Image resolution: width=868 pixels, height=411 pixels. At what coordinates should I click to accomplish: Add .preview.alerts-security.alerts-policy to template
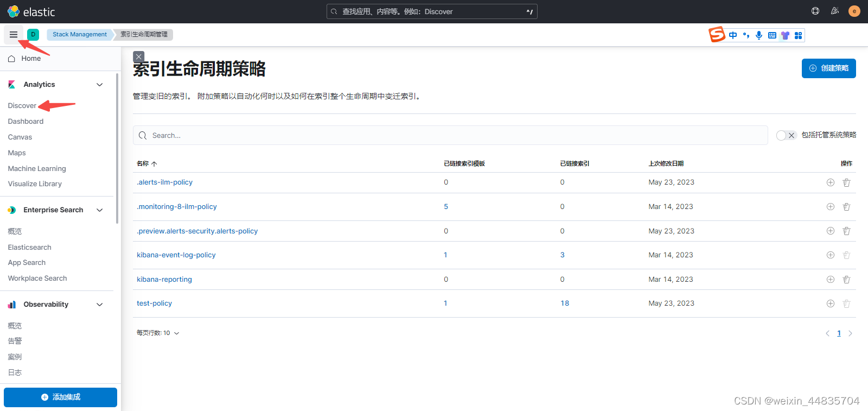831,231
